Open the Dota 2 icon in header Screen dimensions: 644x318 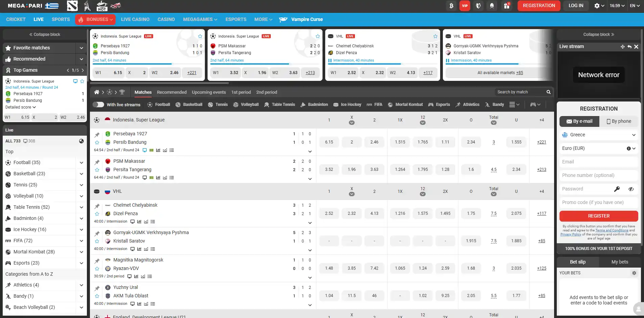(72, 6)
